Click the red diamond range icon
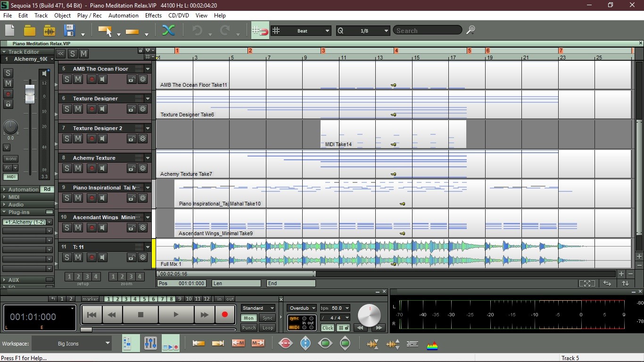Screen dimensions: 644x362 click(286, 344)
